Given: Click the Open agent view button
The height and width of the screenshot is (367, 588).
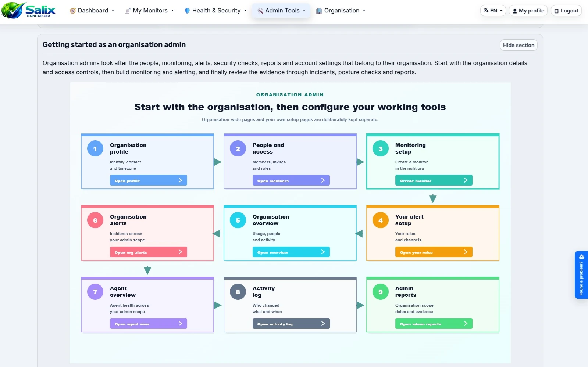Looking at the screenshot, I should click(x=149, y=323).
